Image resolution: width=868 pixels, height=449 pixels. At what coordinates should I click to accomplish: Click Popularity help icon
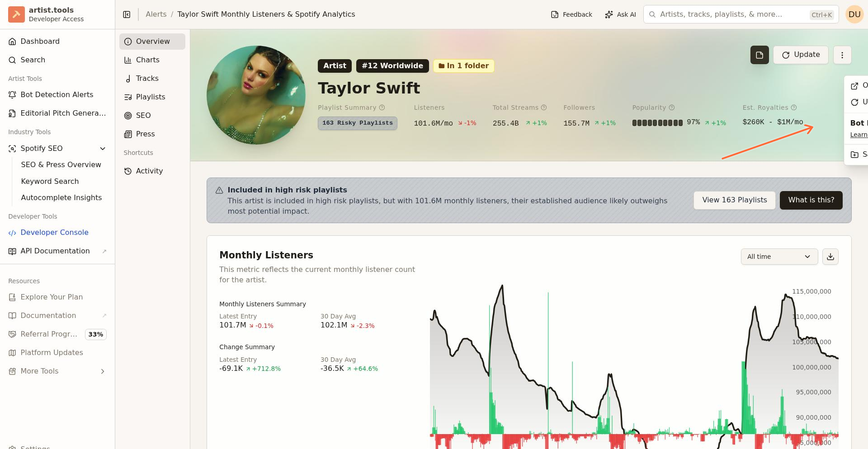pyautogui.click(x=672, y=108)
